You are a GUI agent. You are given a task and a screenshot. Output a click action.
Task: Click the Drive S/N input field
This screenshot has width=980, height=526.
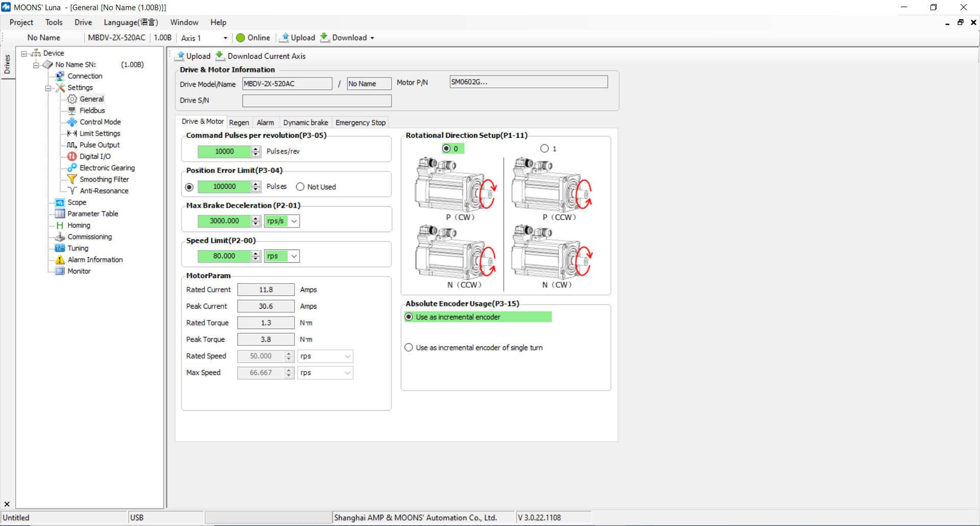[316, 101]
